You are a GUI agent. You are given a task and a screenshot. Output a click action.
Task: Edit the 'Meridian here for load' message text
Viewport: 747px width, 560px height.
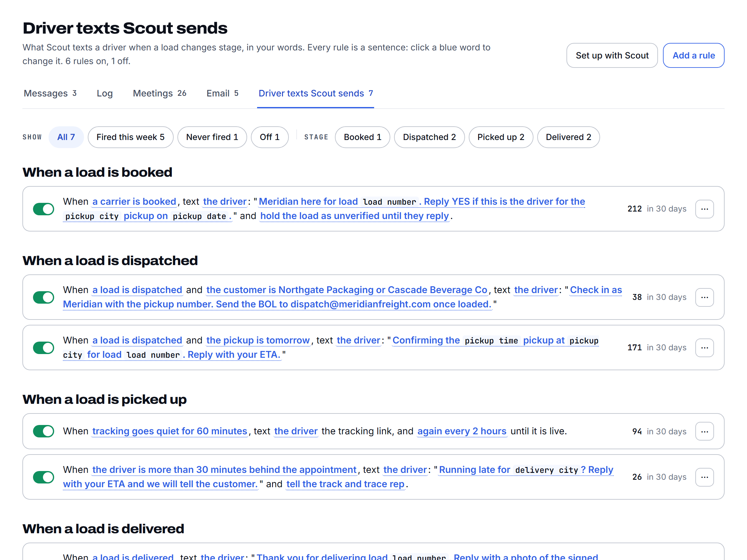tap(324, 209)
